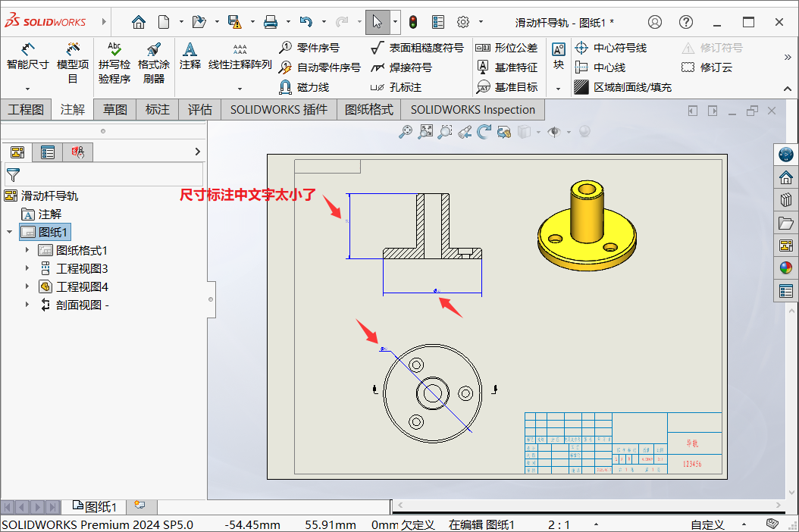Open the 图纸格式 tab
The image size is (799, 532).
pos(369,110)
